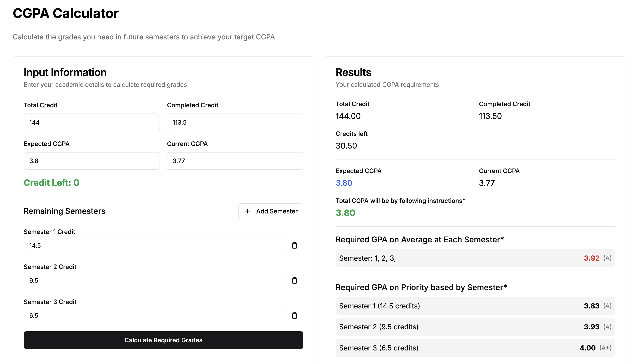Click the average GPA row for semesters 1, 2, 3
This screenshot has height=364, width=637.
click(475, 258)
